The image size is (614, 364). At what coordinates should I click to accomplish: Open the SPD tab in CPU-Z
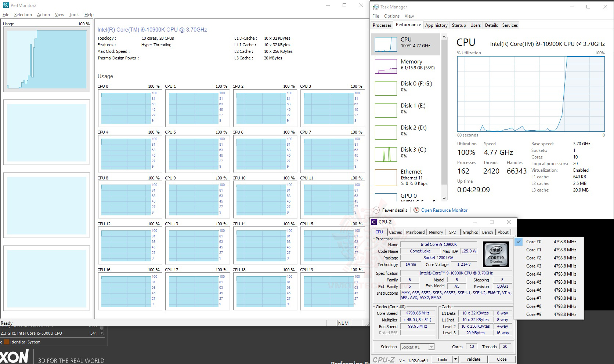click(453, 232)
